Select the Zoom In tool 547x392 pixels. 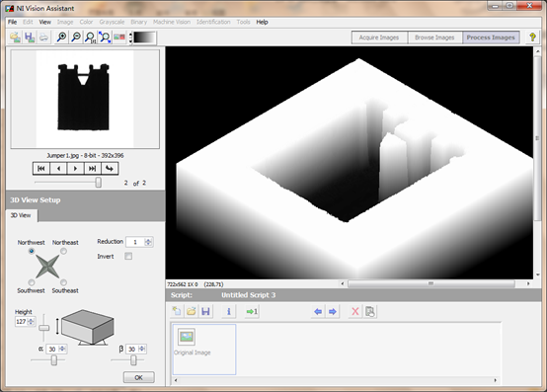click(x=62, y=38)
